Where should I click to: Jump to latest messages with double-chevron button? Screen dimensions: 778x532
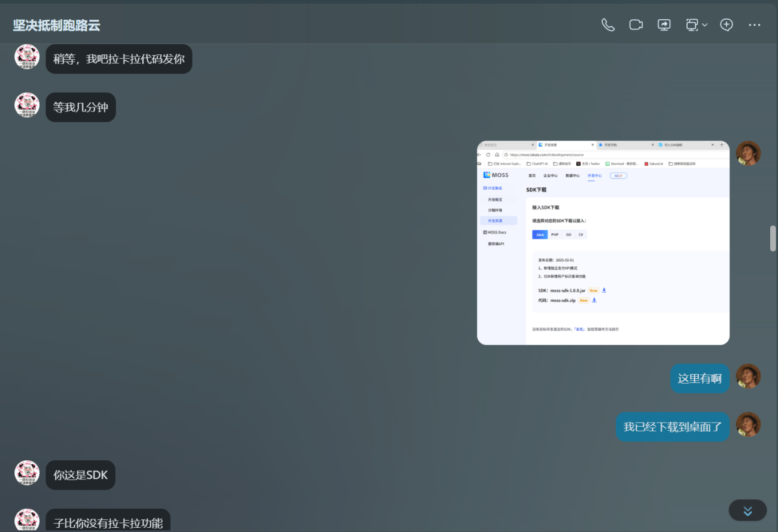[x=747, y=510]
